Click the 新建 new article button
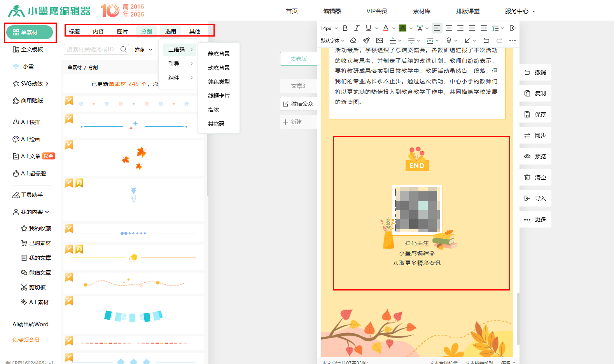This screenshot has height=364, width=614. click(298, 122)
